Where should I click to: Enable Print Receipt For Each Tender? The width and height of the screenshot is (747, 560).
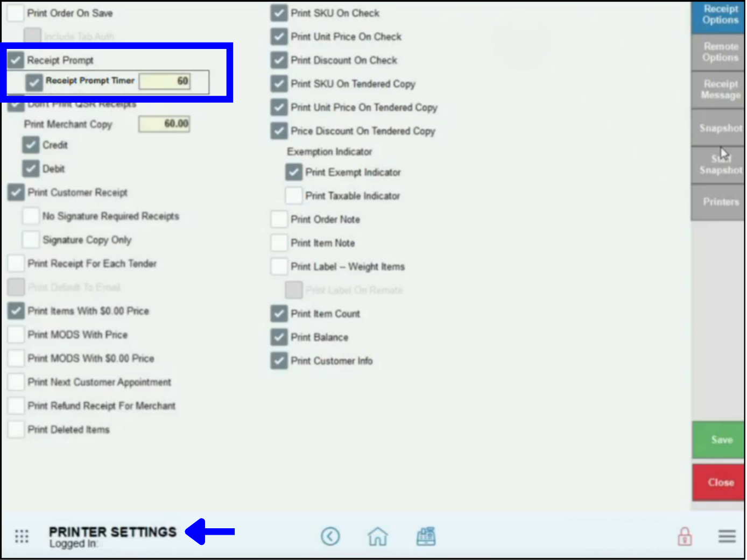pos(16,264)
